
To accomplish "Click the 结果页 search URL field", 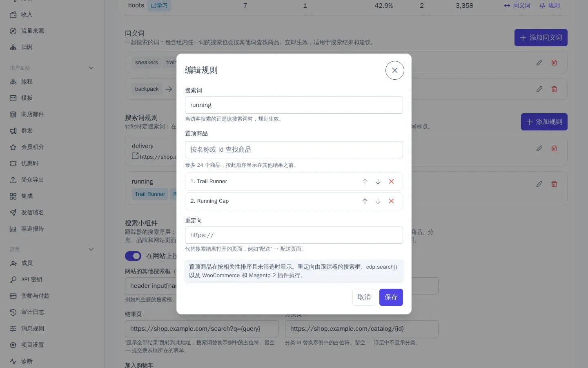I will [x=202, y=329].
